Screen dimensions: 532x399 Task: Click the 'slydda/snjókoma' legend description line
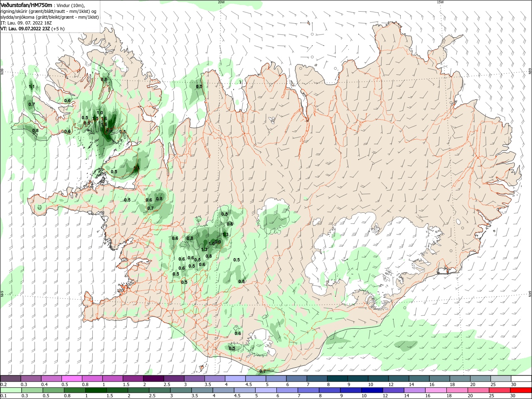pos(49,17)
